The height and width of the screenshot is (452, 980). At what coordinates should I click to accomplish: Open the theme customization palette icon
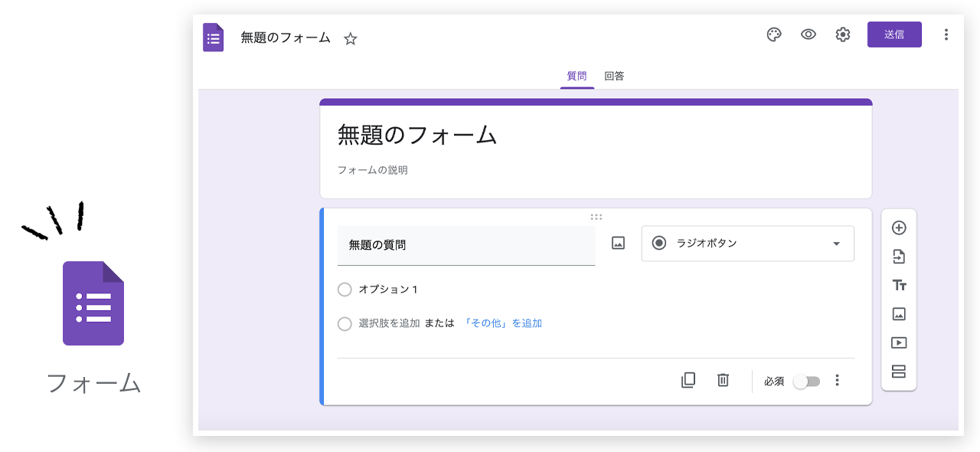coord(774,34)
